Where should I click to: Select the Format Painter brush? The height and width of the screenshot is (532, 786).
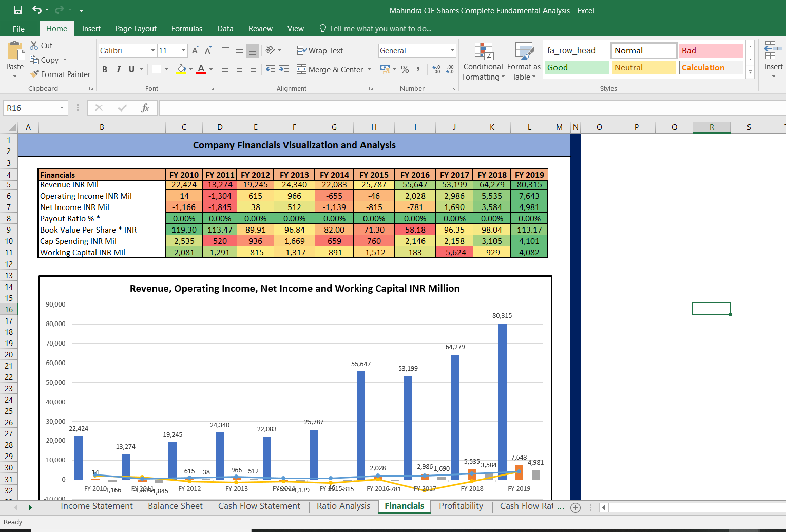[x=34, y=74]
